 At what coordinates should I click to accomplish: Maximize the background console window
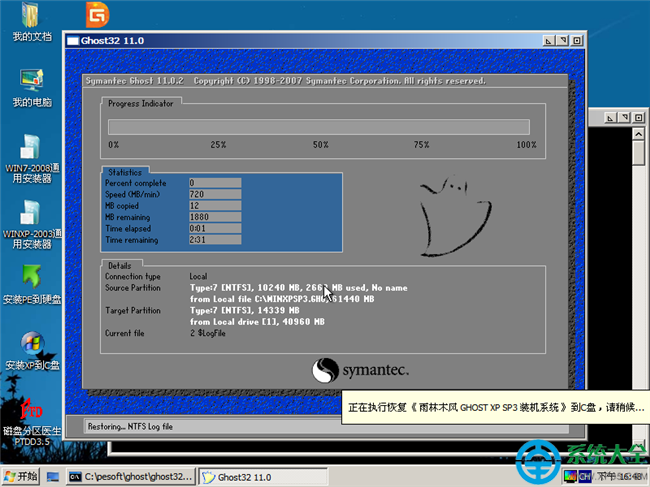pyautogui.click(x=624, y=118)
